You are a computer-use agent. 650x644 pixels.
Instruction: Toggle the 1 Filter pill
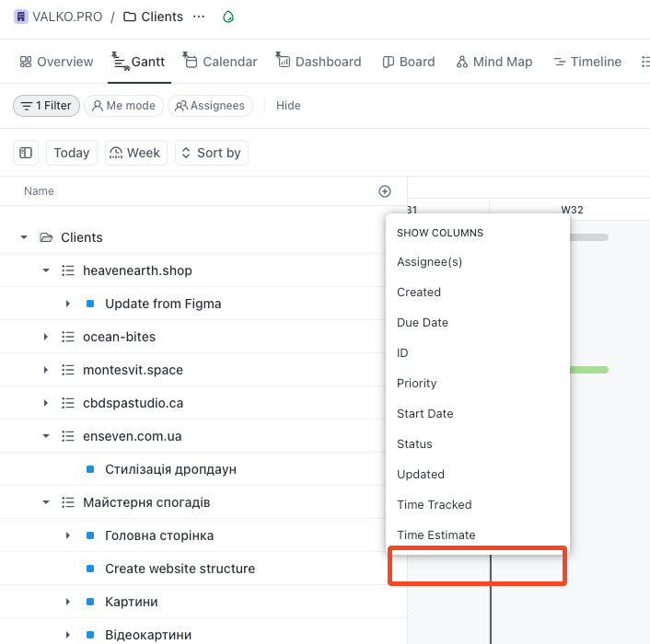[46, 106]
